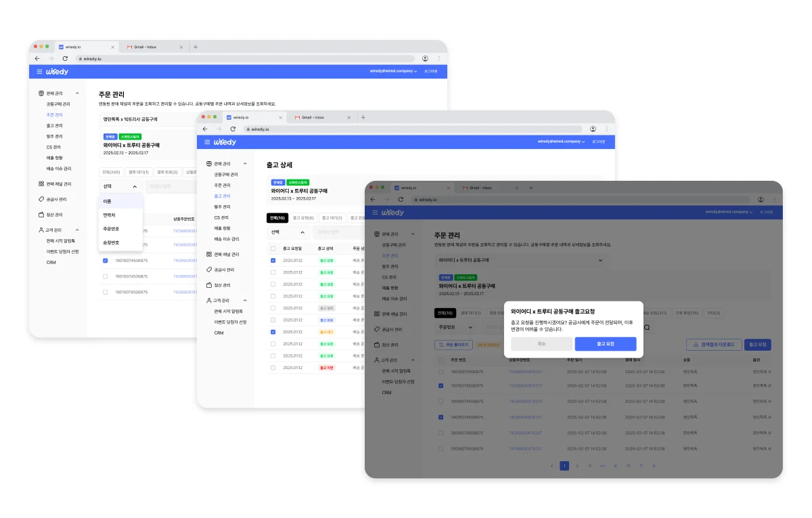812x518 pixels.
Task: Go to next page arrow in front window pagination
Action: coord(654,466)
